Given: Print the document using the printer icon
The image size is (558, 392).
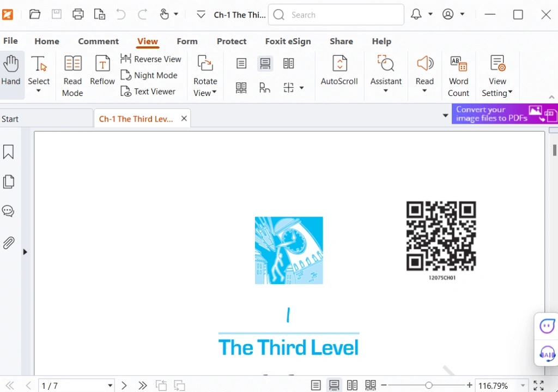Looking at the screenshot, I should click(x=78, y=15).
